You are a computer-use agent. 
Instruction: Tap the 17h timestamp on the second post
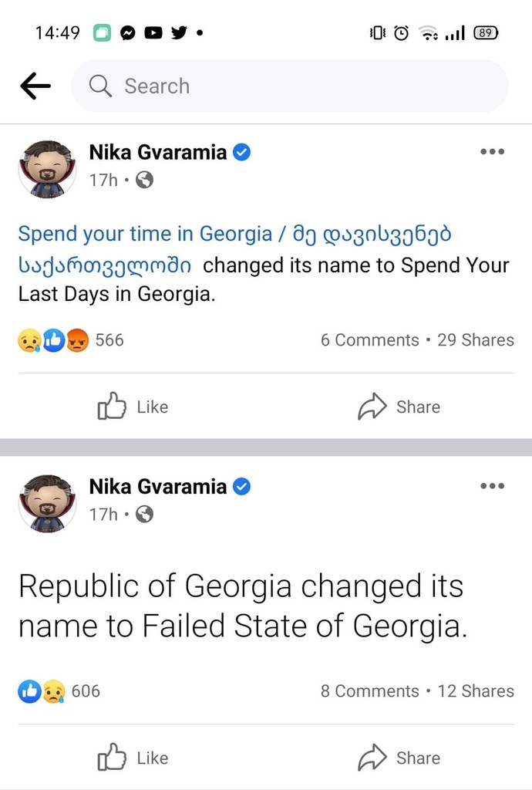[x=103, y=514]
